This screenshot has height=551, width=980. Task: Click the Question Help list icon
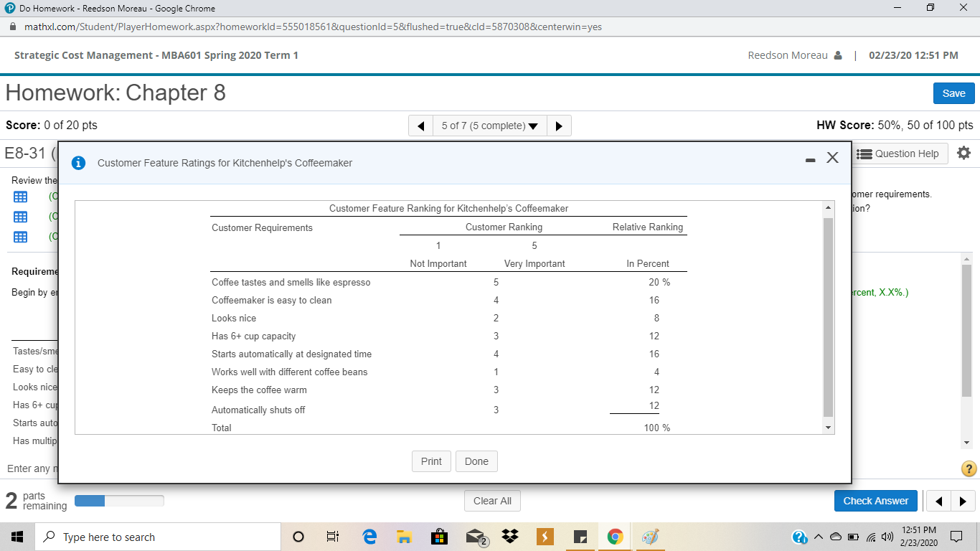pyautogui.click(x=865, y=154)
